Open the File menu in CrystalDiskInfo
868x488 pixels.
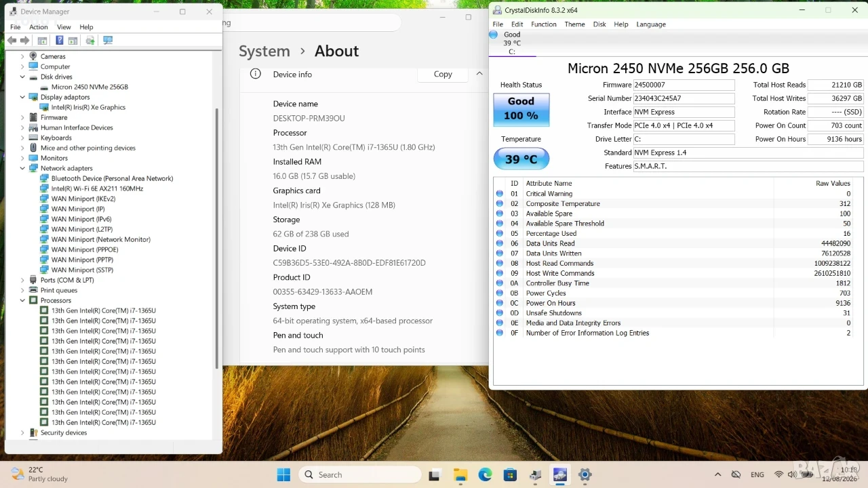498,24
